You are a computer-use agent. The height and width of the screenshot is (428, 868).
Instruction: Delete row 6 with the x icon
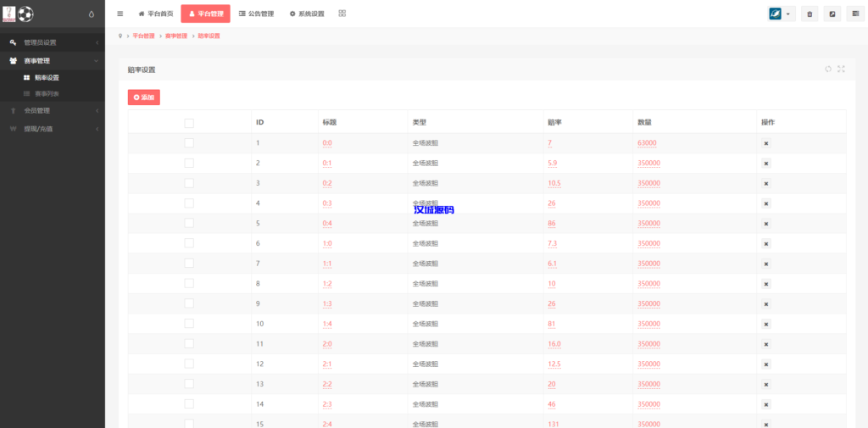coord(766,243)
